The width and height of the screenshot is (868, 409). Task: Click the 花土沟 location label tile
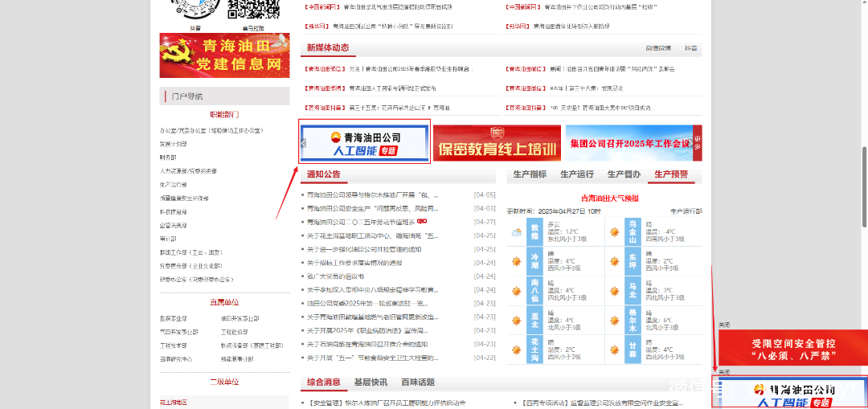(534, 350)
